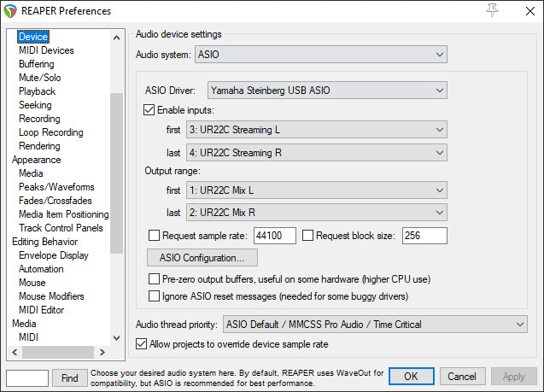The width and height of the screenshot is (544, 392).
Task: Click the tree scroll left arrow
Action: [x=15, y=352]
